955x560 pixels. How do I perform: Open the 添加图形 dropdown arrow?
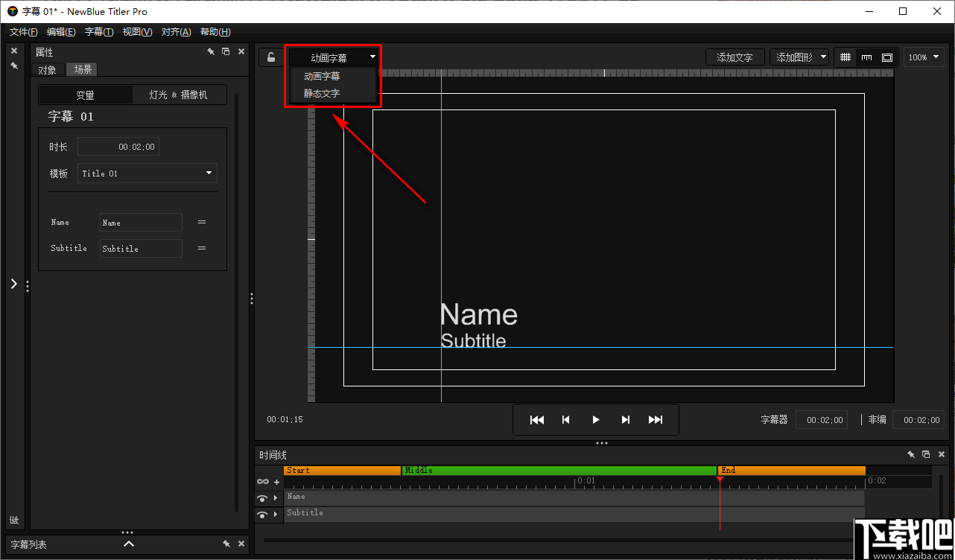pyautogui.click(x=823, y=57)
